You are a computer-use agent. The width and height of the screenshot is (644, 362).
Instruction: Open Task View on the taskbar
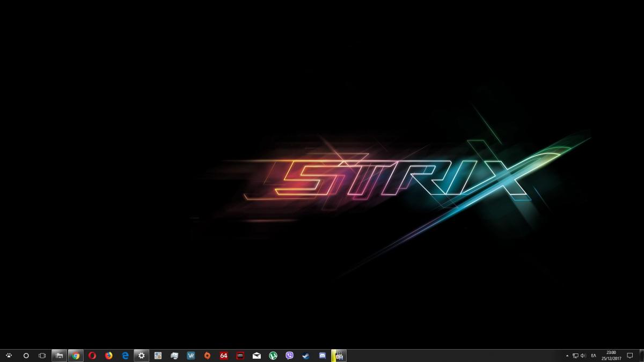tap(42, 356)
